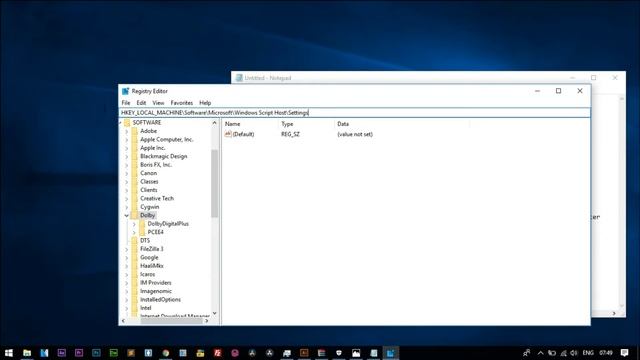Expand the Classes key
The width and height of the screenshot is (640, 360).
click(x=127, y=182)
